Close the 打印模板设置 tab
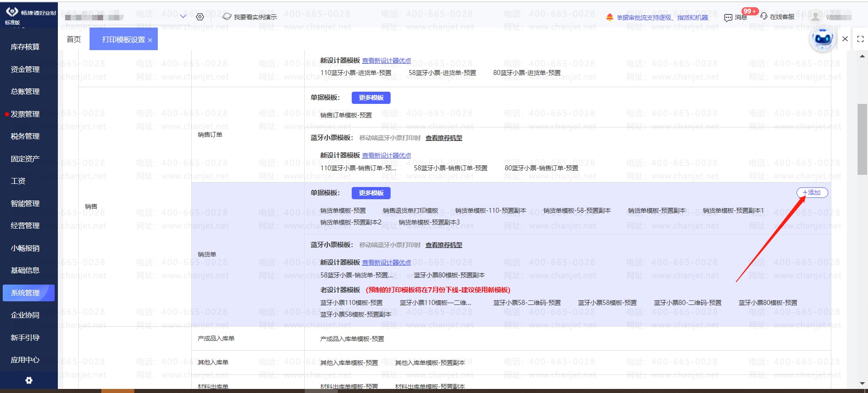Image resolution: width=868 pixels, height=393 pixels. click(150, 40)
